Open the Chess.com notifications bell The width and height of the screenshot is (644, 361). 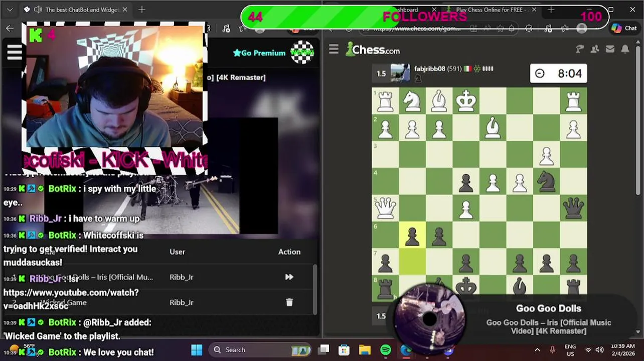click(625, 49)
